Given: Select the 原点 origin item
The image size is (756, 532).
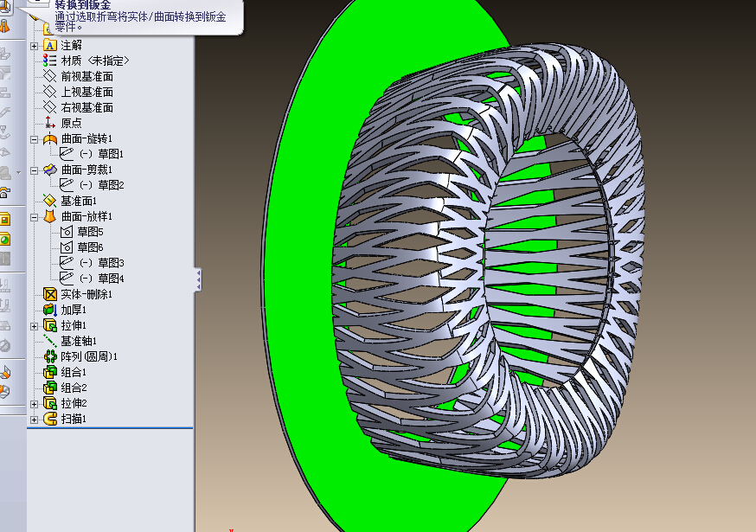Looking at the screenshot, I should click(x=62, y=123).
